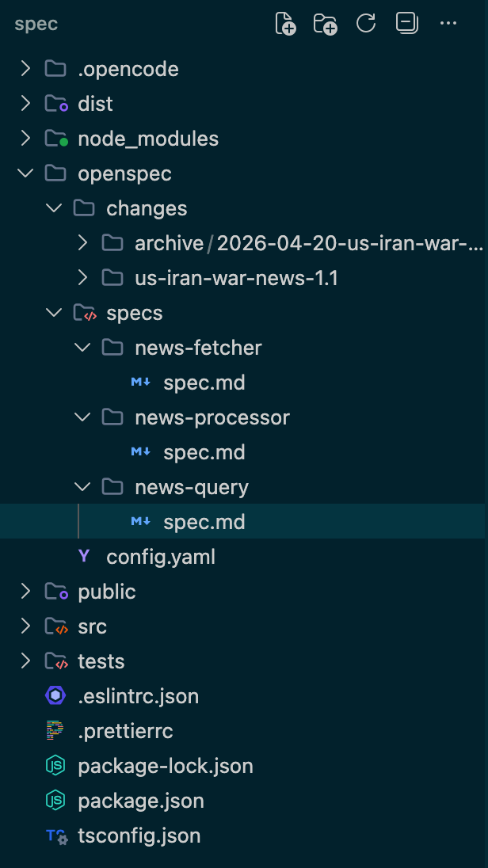Click the New Folder icon
The height and width of the screenshot is (868, 488).
326,23
